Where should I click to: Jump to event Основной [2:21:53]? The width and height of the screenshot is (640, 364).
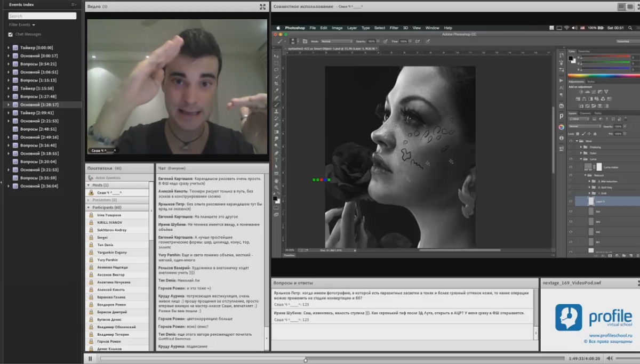[39, 121]
